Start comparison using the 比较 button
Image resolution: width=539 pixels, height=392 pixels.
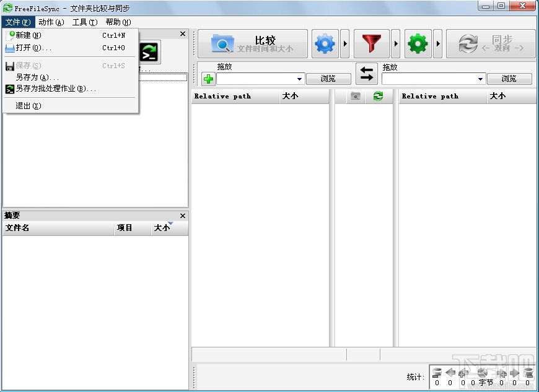253,43
